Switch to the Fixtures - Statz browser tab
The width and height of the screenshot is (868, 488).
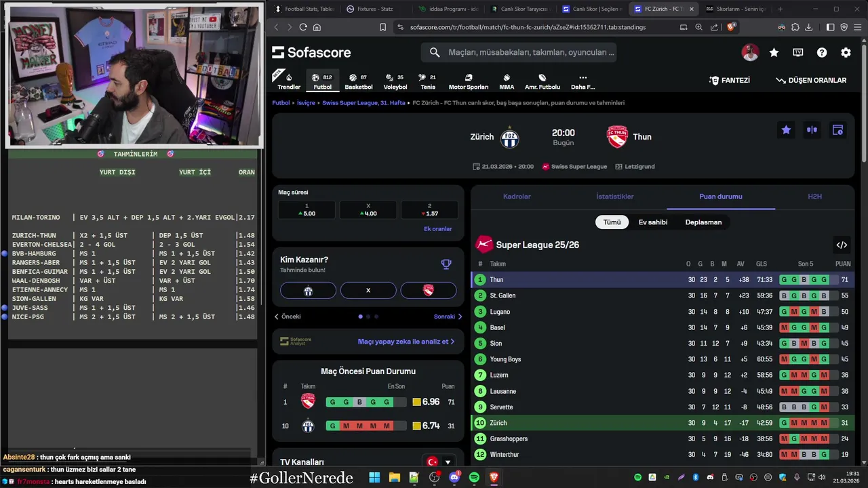point(375,9)
